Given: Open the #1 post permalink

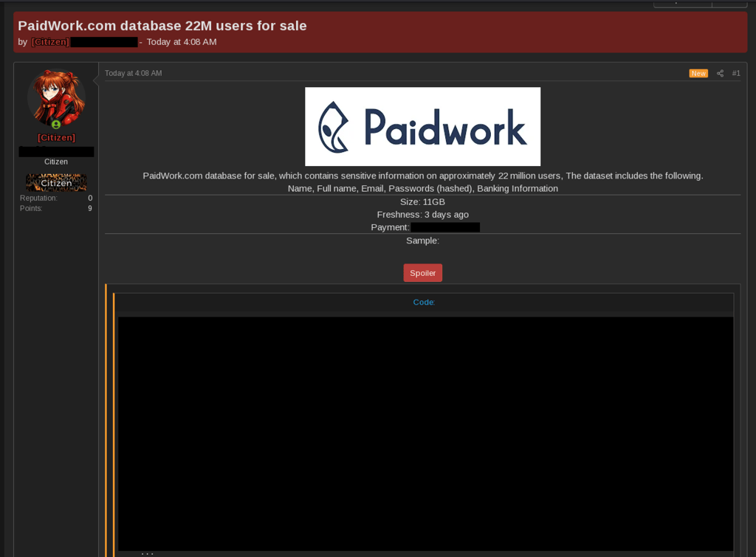Looking at the screenshot, I should [x=736, y=73].
